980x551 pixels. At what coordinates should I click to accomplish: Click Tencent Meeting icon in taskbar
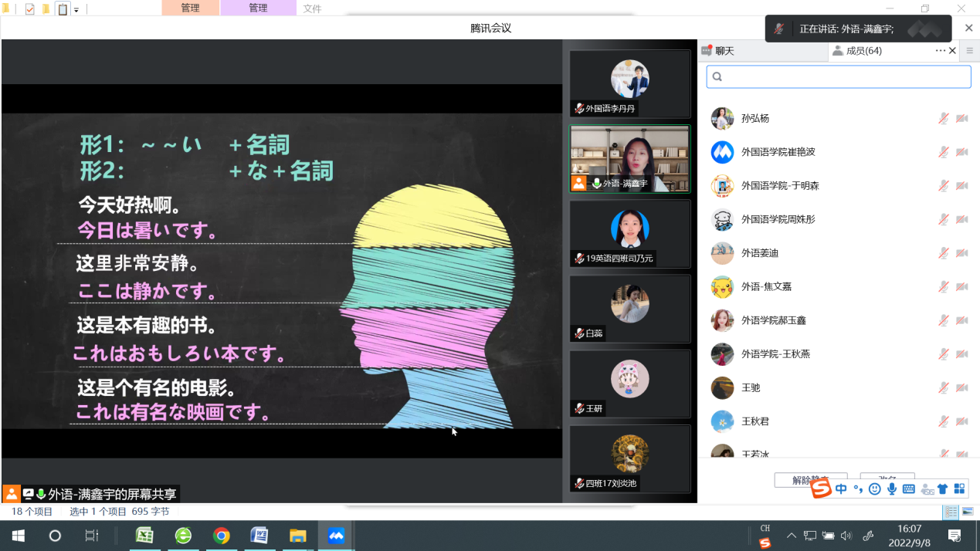coord(336,536)
